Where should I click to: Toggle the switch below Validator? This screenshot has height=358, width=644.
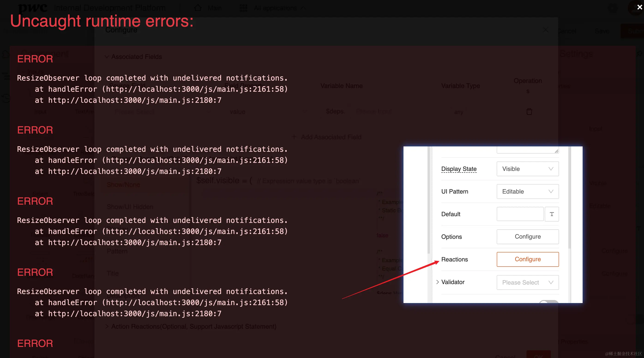548,302
